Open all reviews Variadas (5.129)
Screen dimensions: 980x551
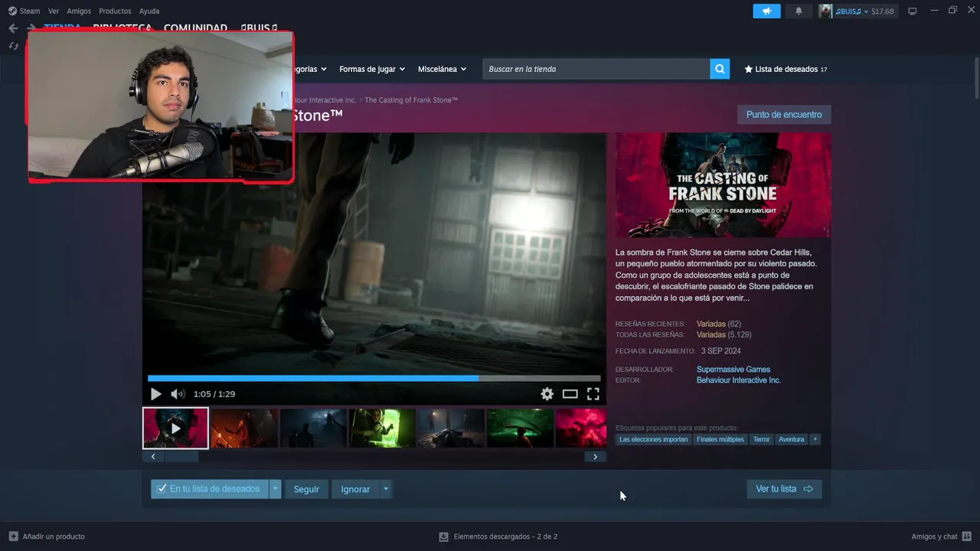[724, 334]
